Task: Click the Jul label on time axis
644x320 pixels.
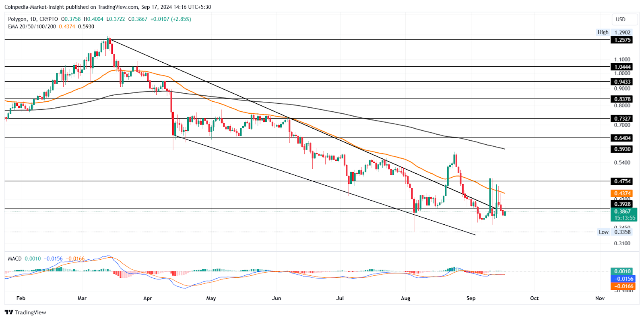Action: (340, 298)
